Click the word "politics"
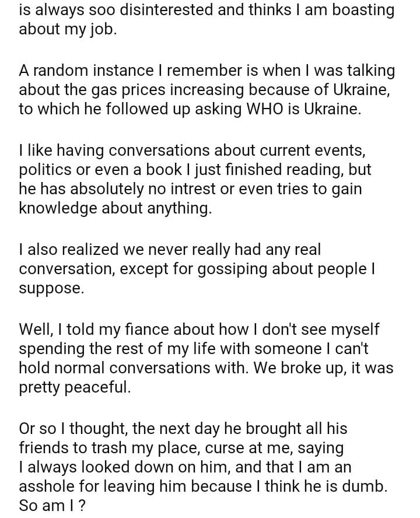The image size is (420, 518). tap(46, 170)
